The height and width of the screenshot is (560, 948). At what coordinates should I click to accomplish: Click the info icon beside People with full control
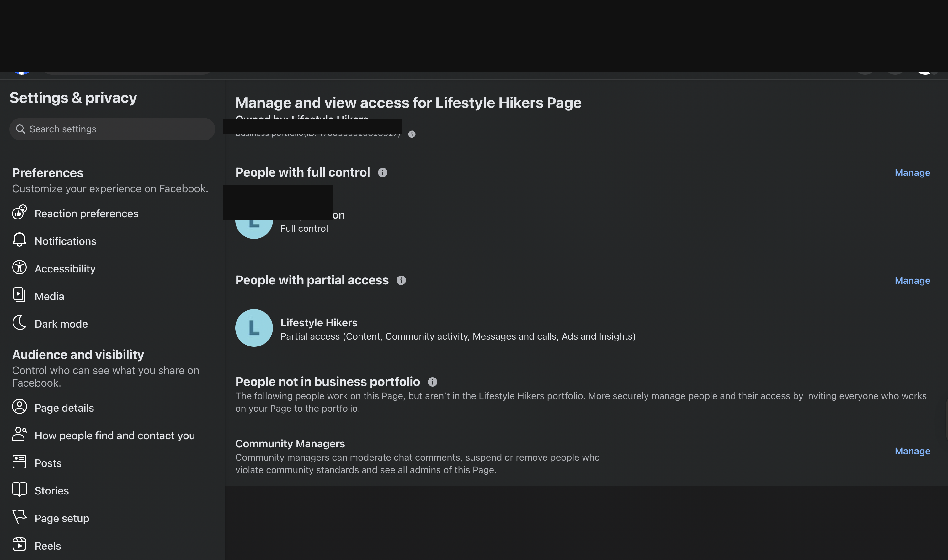[383, 172]
